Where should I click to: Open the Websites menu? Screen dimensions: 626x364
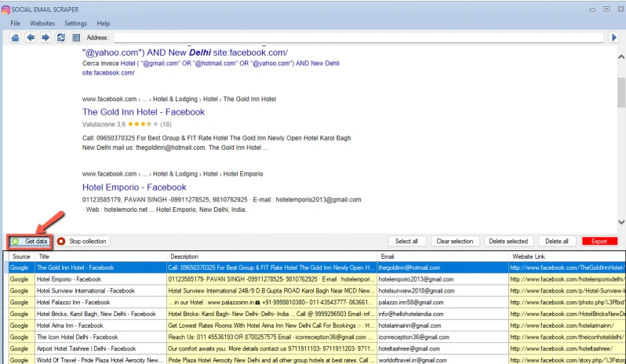pyautogui.click(x=42, y=24)
